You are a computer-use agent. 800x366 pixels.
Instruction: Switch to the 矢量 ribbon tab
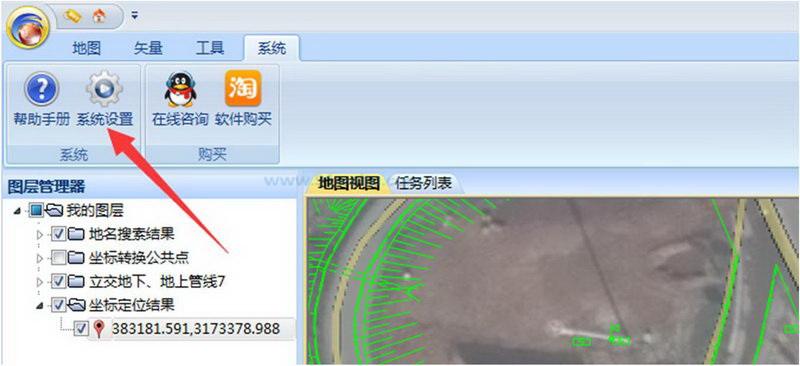(148, 48)
